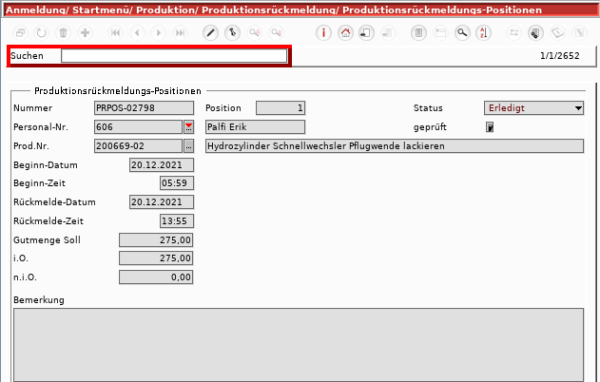Viewport: 600px width, 382px height.
Task: Sort records with the A-Z icon
Action: (x=484, y=33)
